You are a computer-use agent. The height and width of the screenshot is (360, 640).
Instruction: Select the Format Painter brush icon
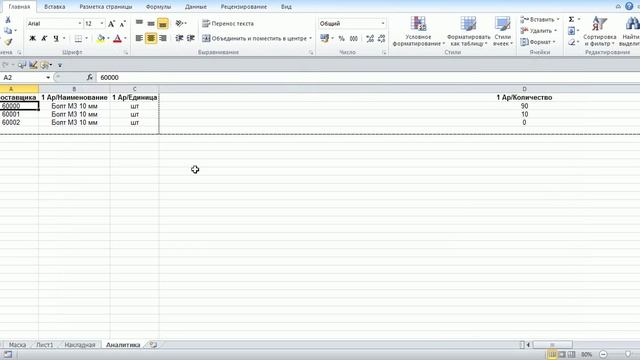8,42
